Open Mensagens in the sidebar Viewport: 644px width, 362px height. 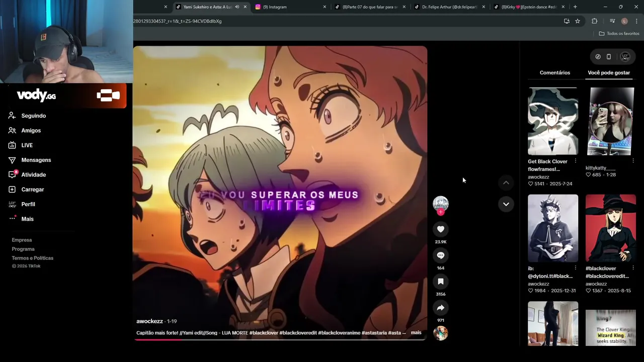[36, 160]
